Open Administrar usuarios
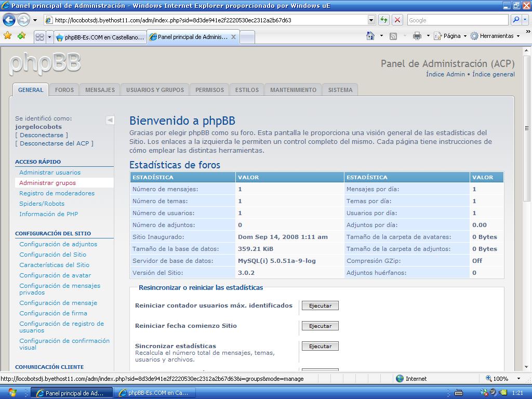This screenshot has height=399, width=532. tap(50, 172)
